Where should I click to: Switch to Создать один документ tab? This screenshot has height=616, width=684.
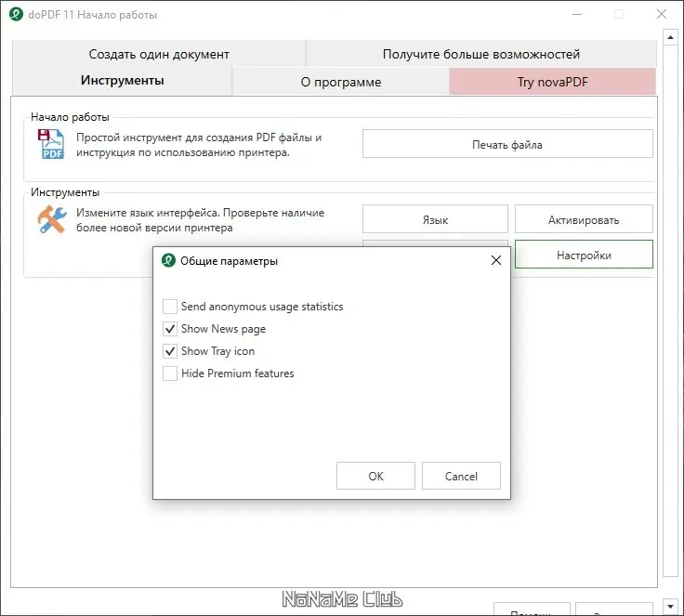click(x=159, y=54)
